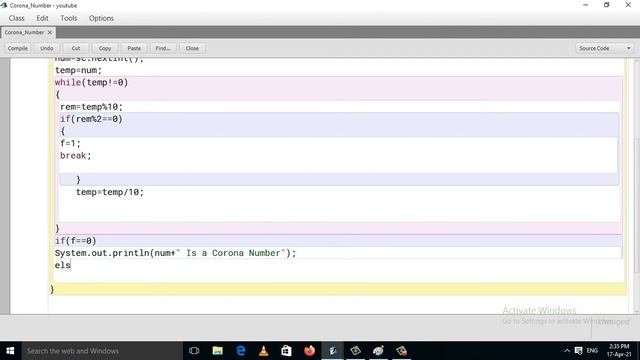Launch Firefox from taskbar
This screenshot has width=640, height=360.
point(309,351)
